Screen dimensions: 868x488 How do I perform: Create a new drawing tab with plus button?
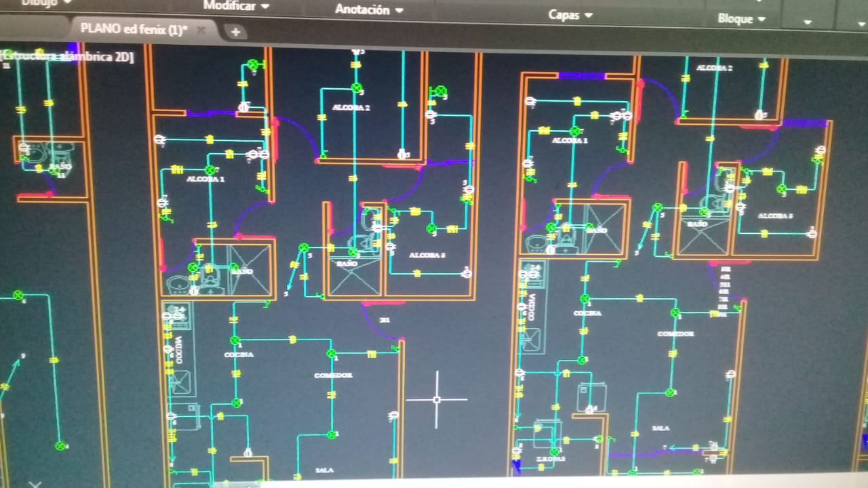pyautogui.click(x=235, y=31)
